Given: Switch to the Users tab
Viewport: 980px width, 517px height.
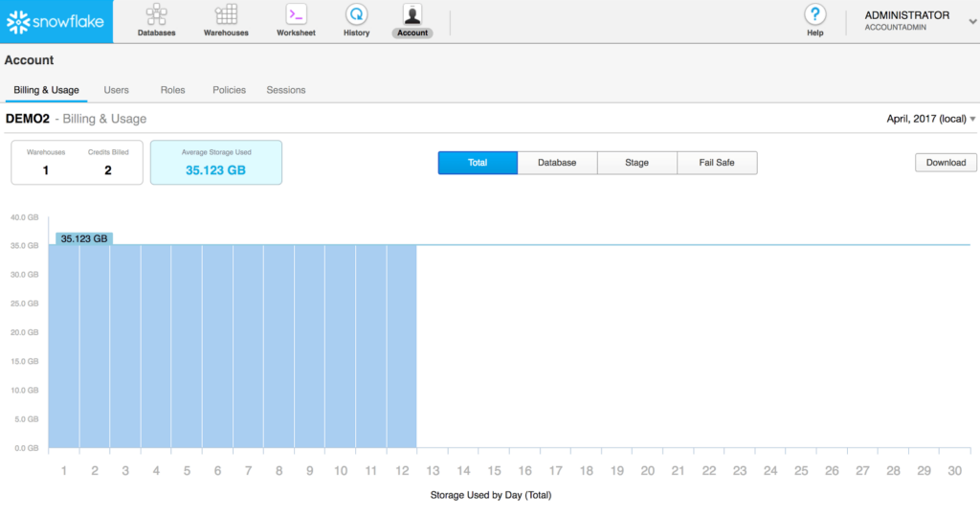Looking at the screenshot, I should 116,90.
